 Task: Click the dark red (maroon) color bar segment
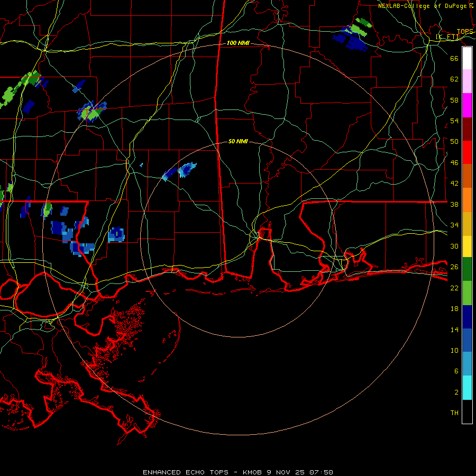tap(467, 129)
